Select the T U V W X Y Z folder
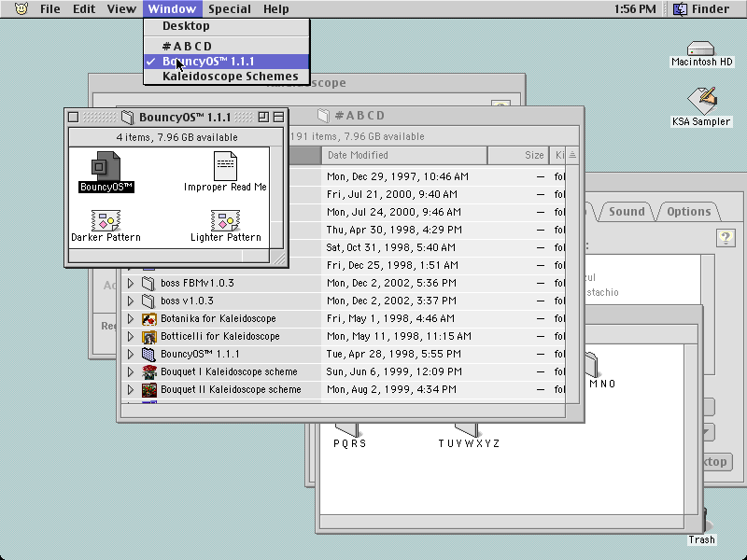 tap(467, 430)
